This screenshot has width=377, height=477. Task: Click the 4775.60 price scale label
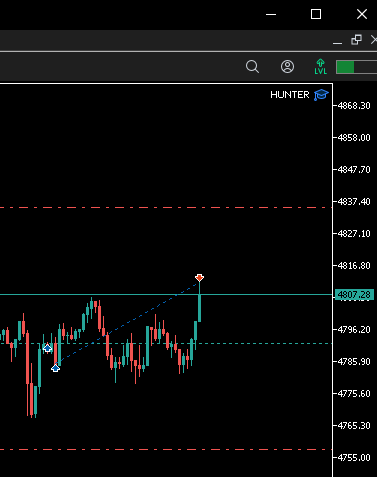click(x=354, y=394)
